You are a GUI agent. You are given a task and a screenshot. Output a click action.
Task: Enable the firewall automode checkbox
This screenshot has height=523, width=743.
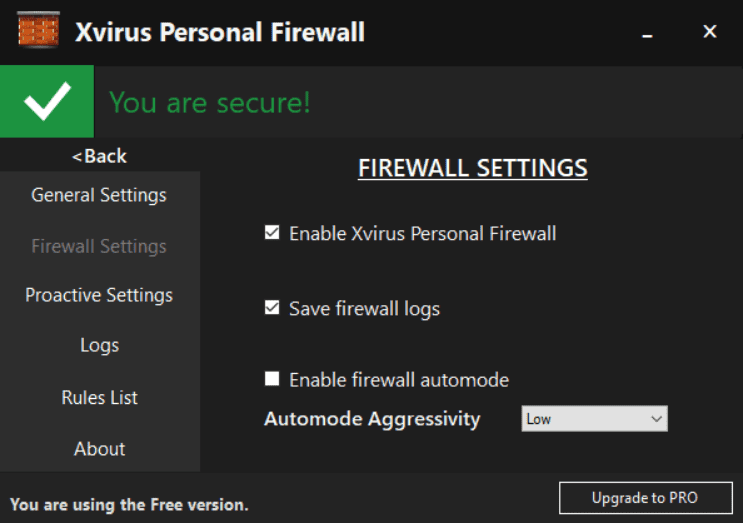pyautogui.click(x=272, y=379)
